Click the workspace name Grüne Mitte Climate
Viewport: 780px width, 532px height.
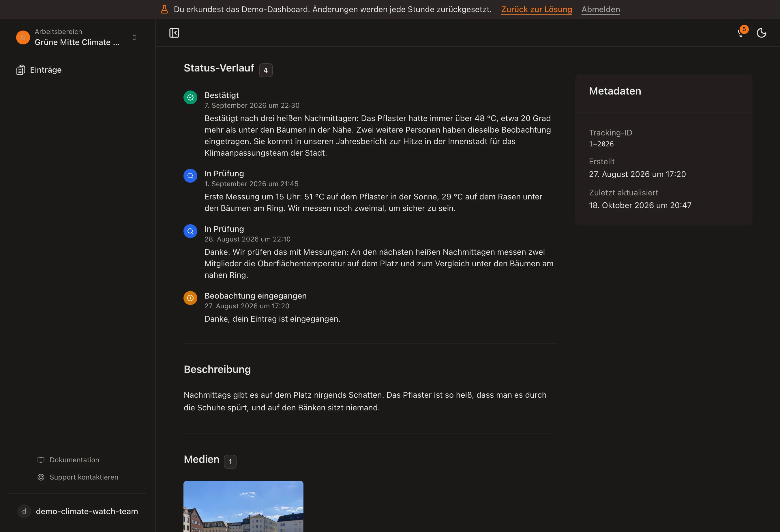(77, 42)
